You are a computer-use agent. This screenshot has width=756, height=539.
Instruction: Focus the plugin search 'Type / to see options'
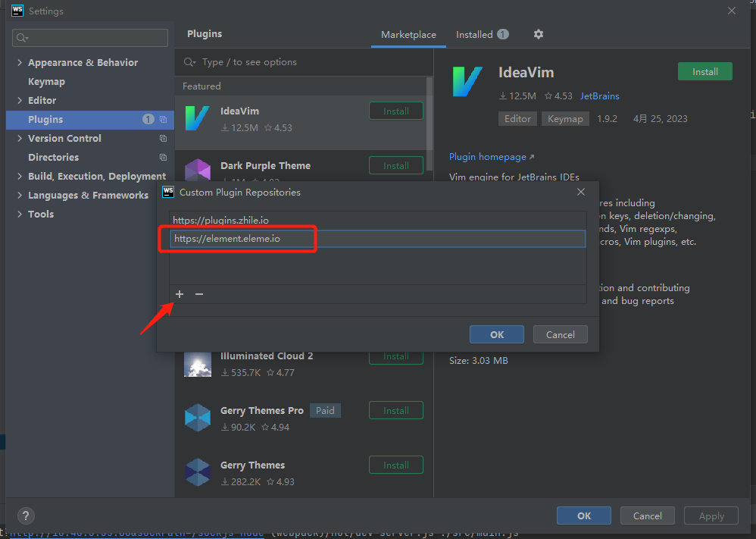click(x=304, y=62)
